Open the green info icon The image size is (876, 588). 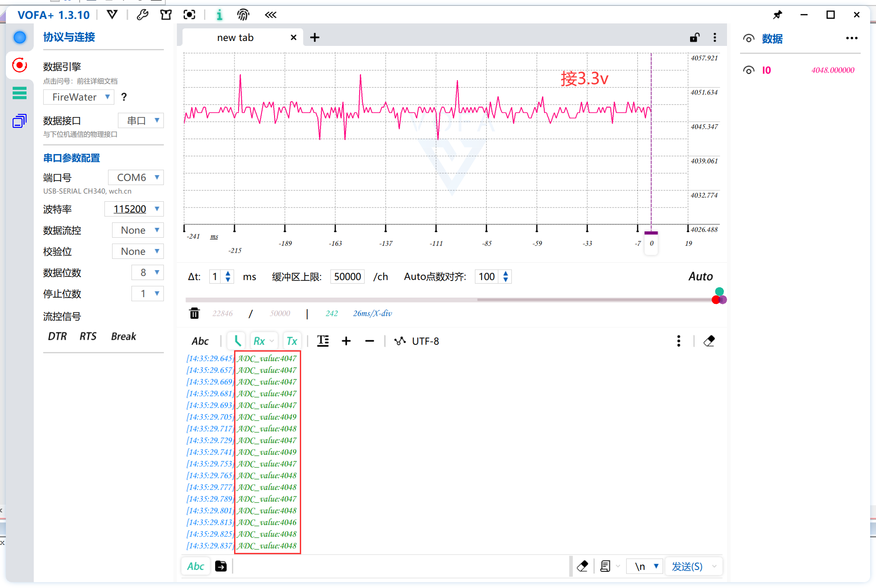tap(219, 15)
